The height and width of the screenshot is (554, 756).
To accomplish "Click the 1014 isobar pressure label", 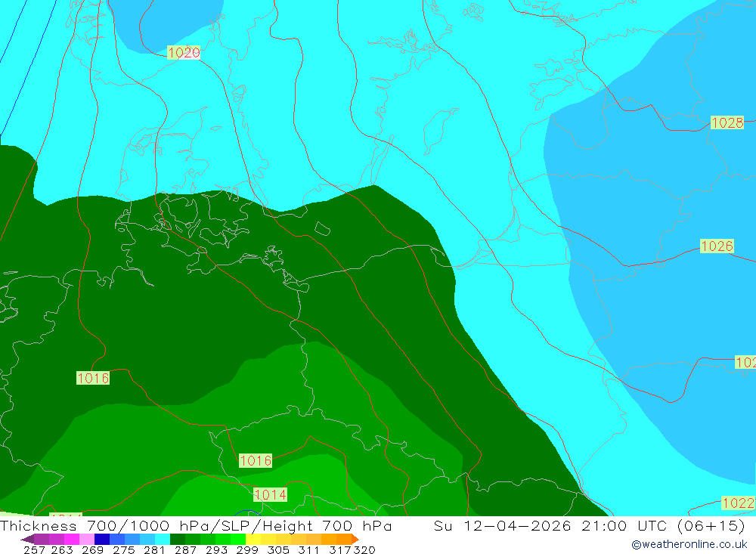I will pos(271,494).
